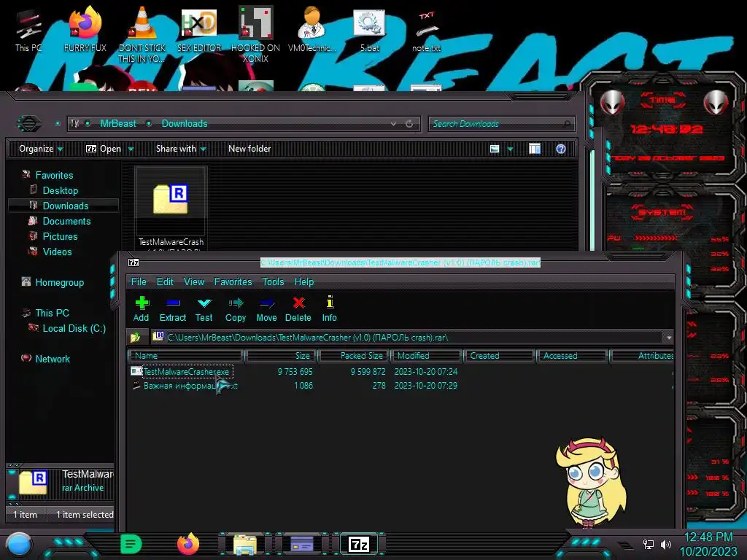The width and height of the screenshot is (747, 560).
Task: Open the Edit menu in 7-Zip
Action: coord(165,282)
